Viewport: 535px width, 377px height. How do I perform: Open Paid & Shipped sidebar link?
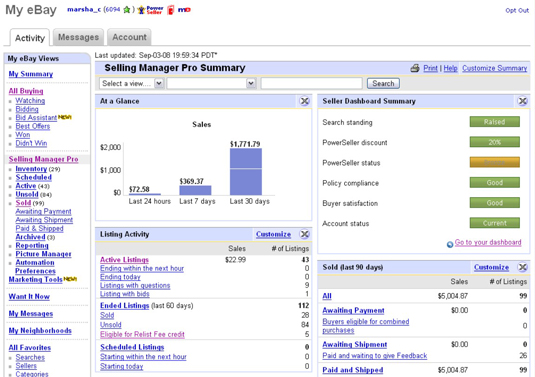click(x=39, y=229)
